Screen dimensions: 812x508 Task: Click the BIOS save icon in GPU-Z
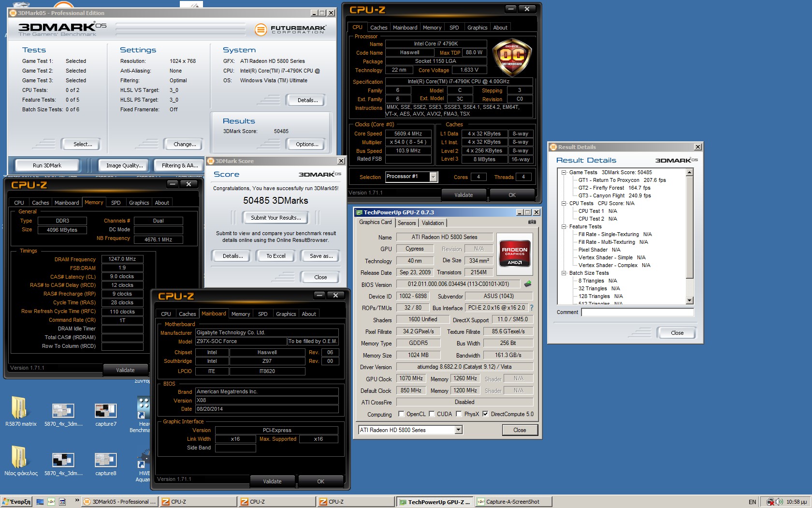pos(528,284)
